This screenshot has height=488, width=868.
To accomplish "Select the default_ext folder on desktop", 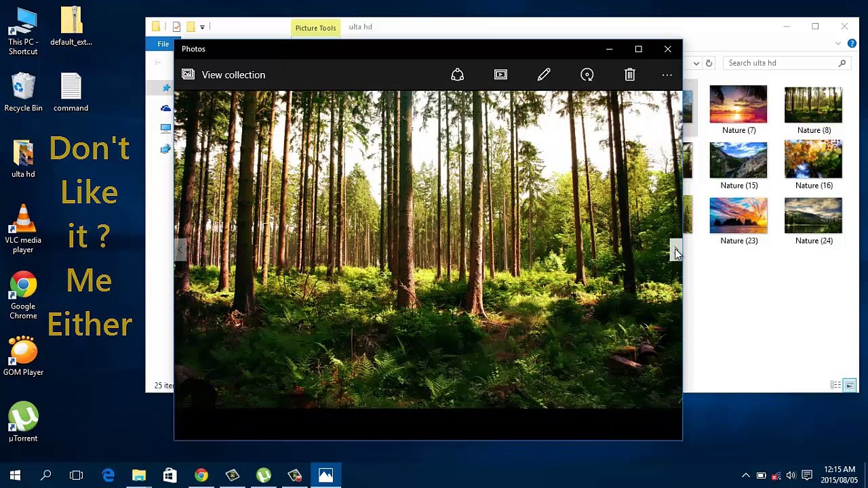I will pos(71,27).
